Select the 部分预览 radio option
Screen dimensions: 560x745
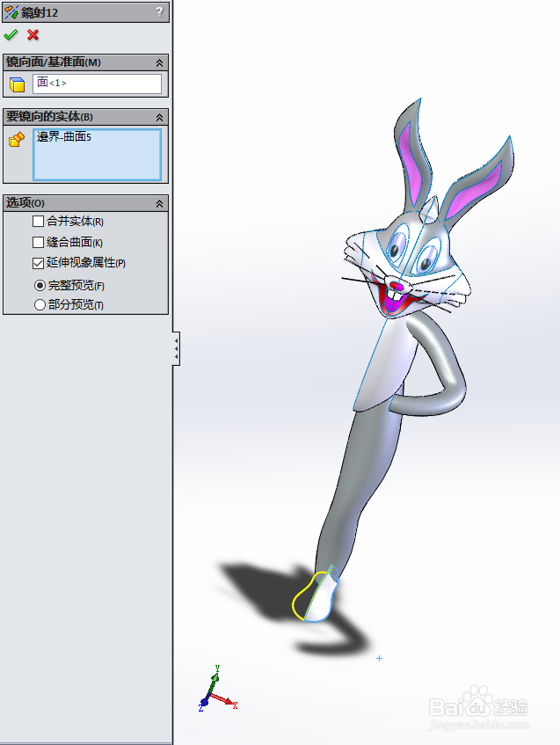pyautogui.click(x=40, y=304)
